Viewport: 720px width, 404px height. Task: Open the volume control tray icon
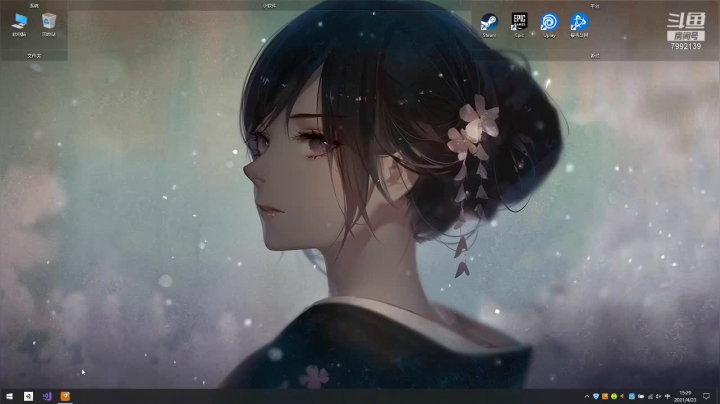click(x=658, y=396)
